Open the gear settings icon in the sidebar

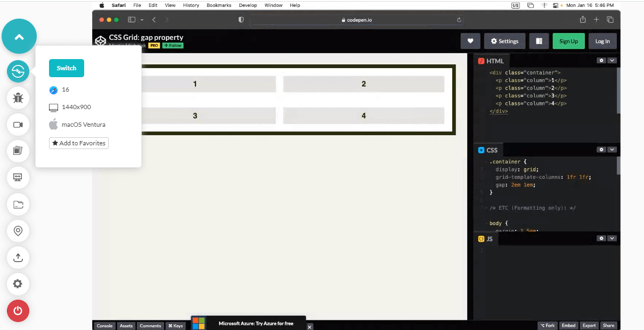pyautogui.click(x=18, y=284)
